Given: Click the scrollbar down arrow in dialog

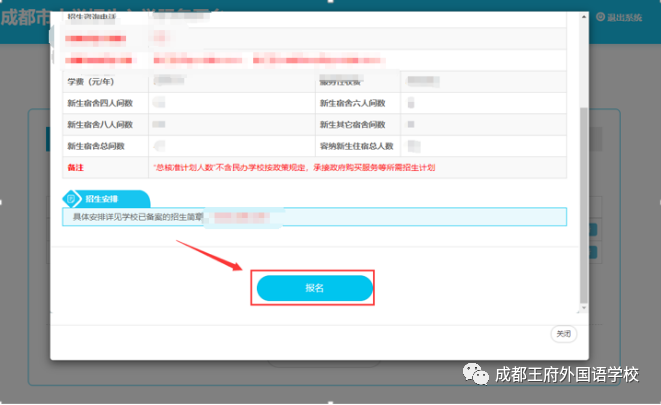Looking at the screenshot, I should [x=583, y=308].
